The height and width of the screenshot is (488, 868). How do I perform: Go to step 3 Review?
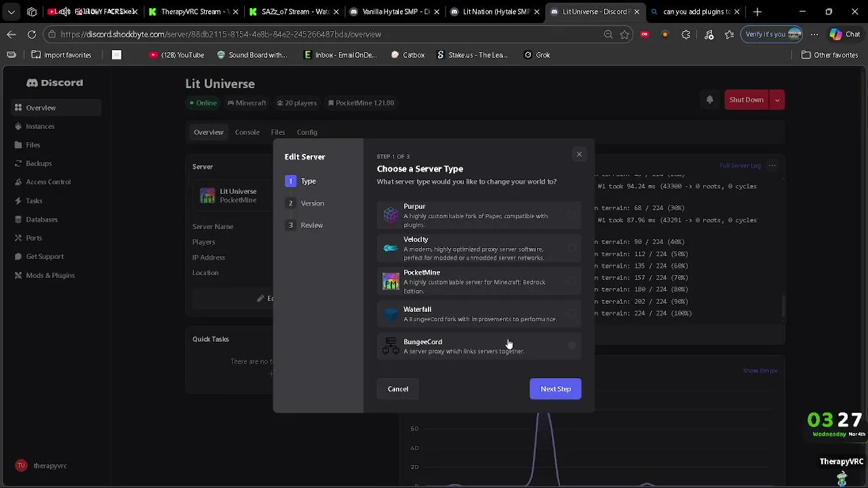coord(304,225)
